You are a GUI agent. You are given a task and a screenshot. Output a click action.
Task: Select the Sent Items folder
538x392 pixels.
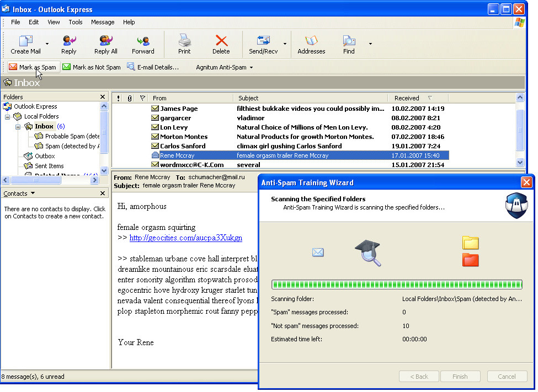point(49,166)
